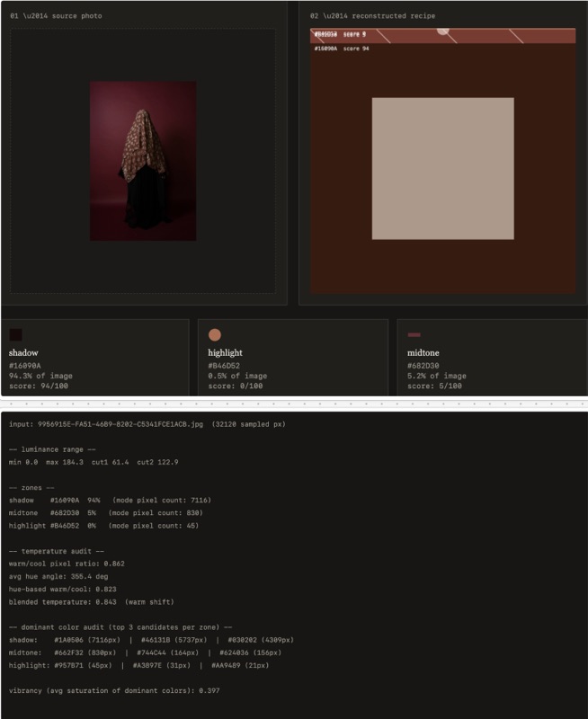Click "(32120 sampled px)" in log
This screenshot has height=719, width=588.
(x=248, y=424)
